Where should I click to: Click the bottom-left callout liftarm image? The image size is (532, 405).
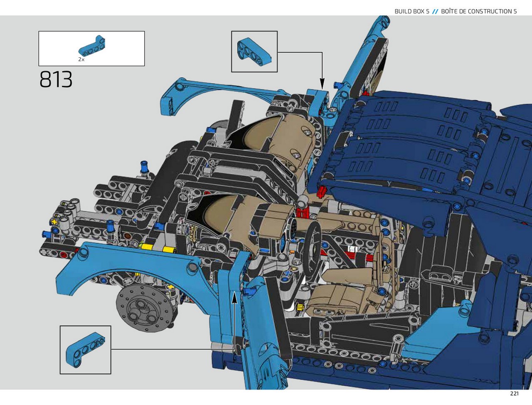[x=85, y=350]
